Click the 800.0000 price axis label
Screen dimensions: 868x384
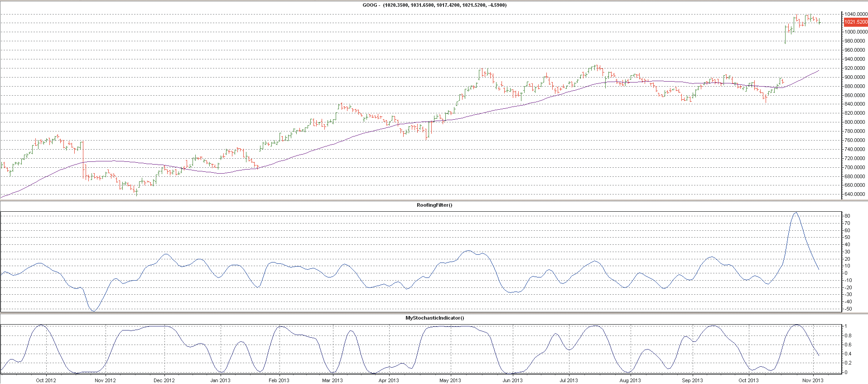(x=855, y=122)
